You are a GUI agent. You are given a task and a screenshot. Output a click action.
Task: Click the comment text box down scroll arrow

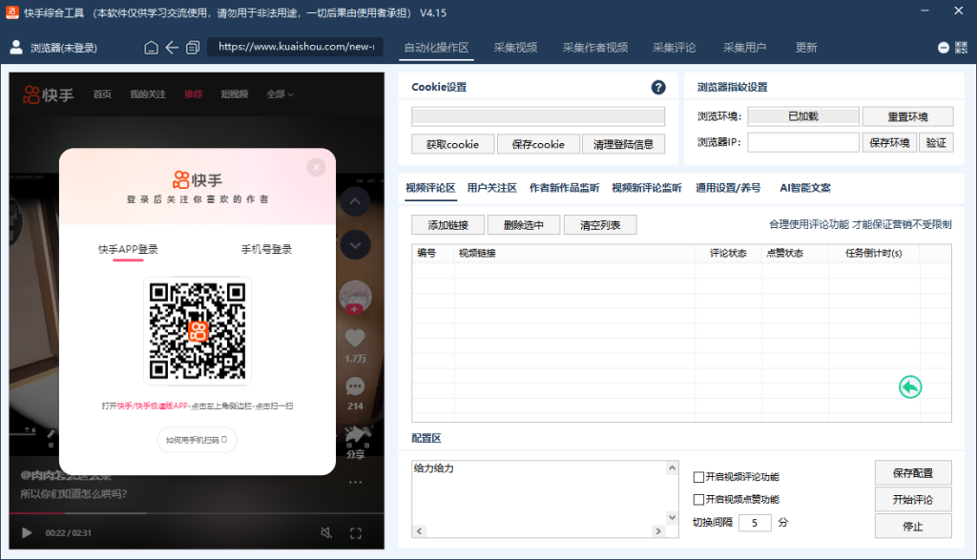(x=672, y=517)
